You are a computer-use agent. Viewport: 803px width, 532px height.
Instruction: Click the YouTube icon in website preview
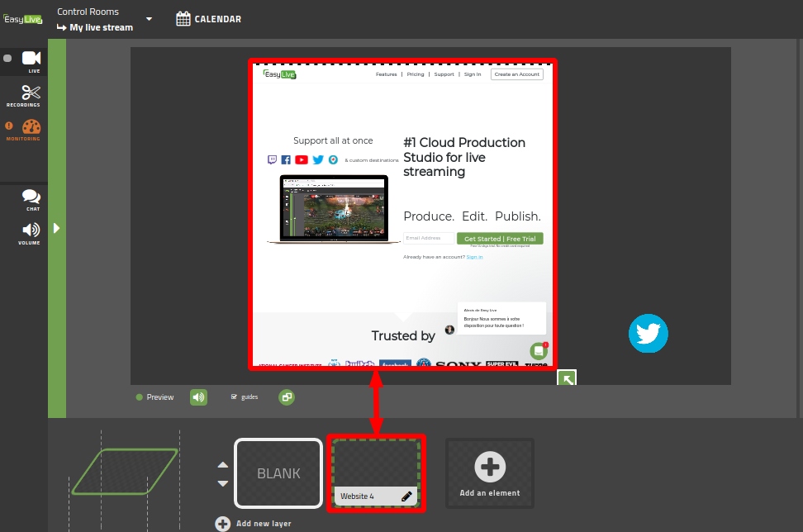[x=302, y=159]
